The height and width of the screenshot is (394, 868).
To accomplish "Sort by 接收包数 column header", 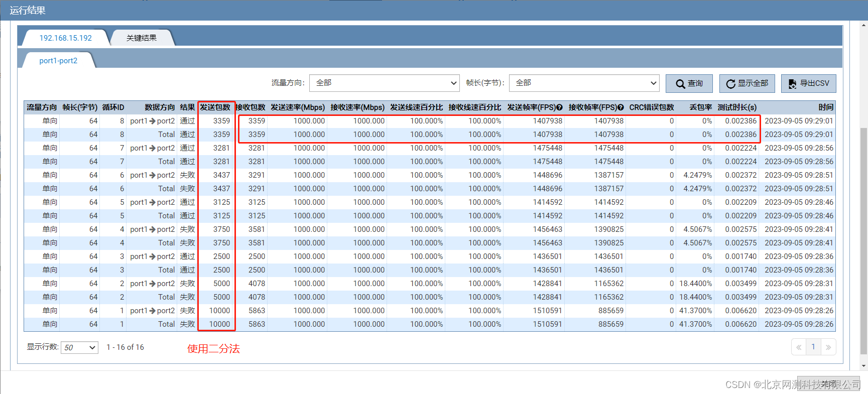I will (250, 107).
